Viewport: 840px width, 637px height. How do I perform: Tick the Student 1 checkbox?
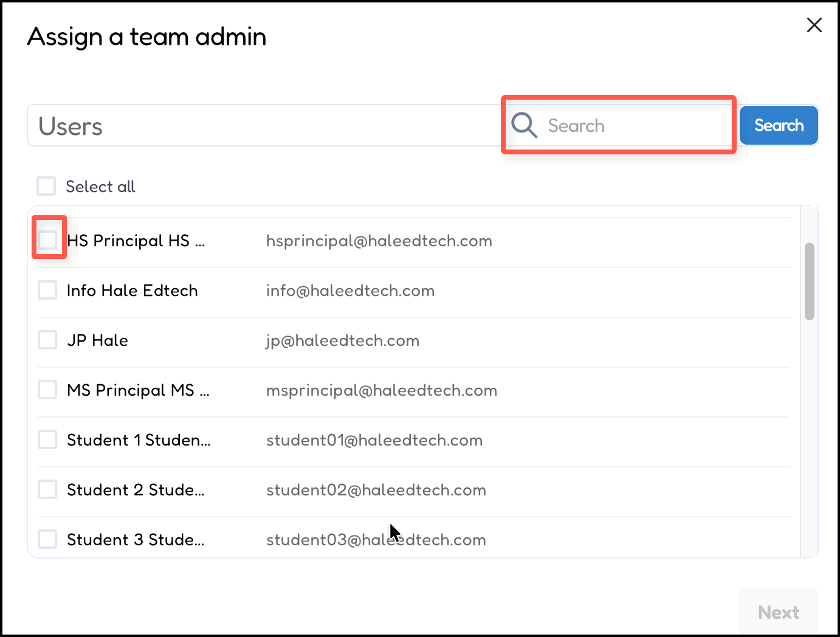coord(47,439)
